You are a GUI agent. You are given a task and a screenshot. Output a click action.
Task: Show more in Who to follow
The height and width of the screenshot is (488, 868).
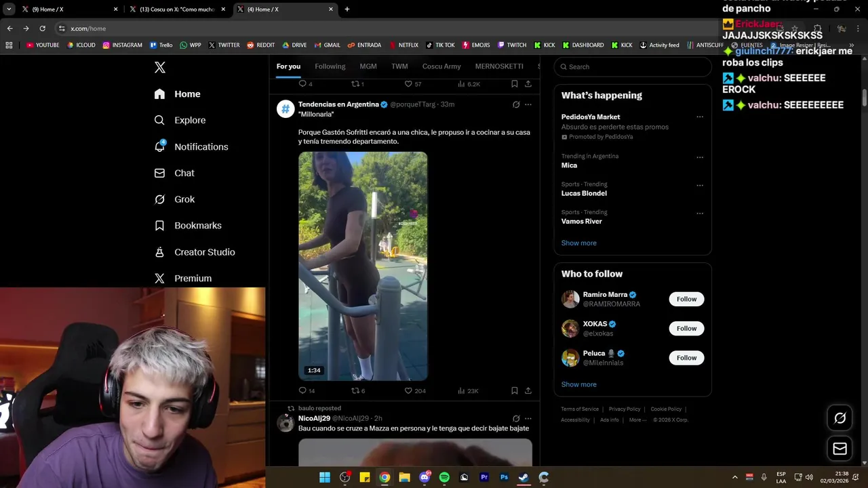point(579,384)
